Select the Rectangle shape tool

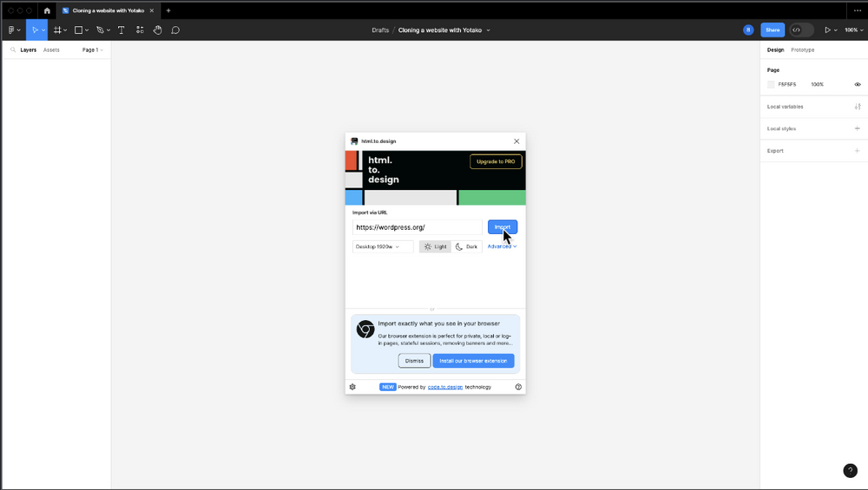tap(79, 29)
